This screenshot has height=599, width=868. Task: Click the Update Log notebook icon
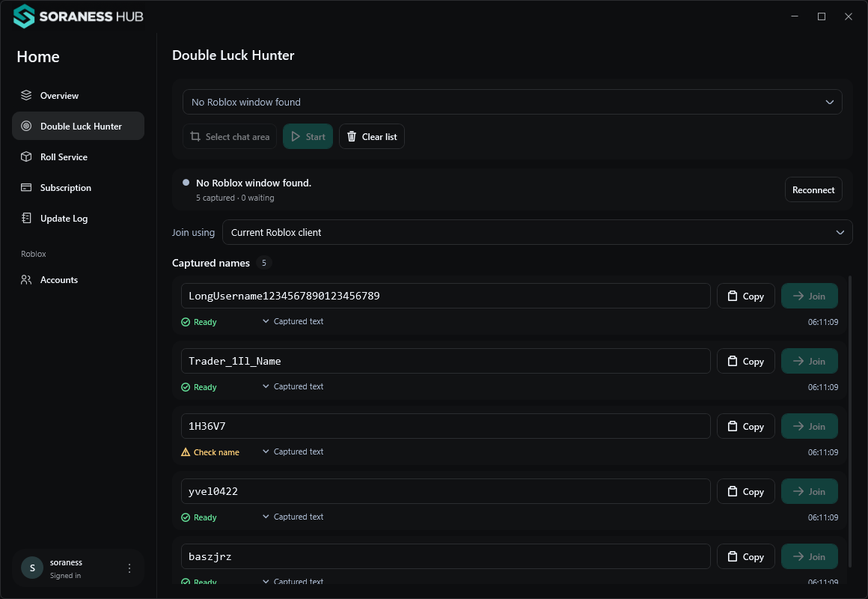coord(26,219)
